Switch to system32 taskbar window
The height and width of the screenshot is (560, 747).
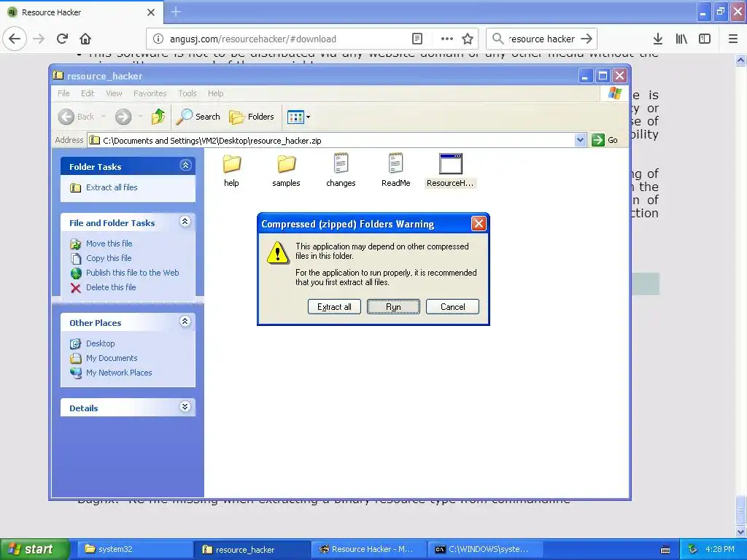(133, 550)
